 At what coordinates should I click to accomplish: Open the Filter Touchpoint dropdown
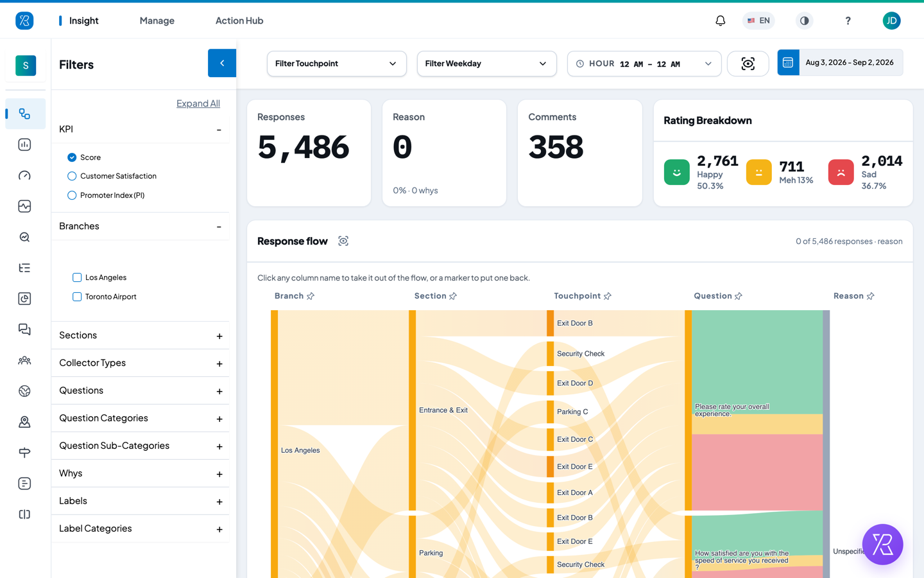click(337, 64)
